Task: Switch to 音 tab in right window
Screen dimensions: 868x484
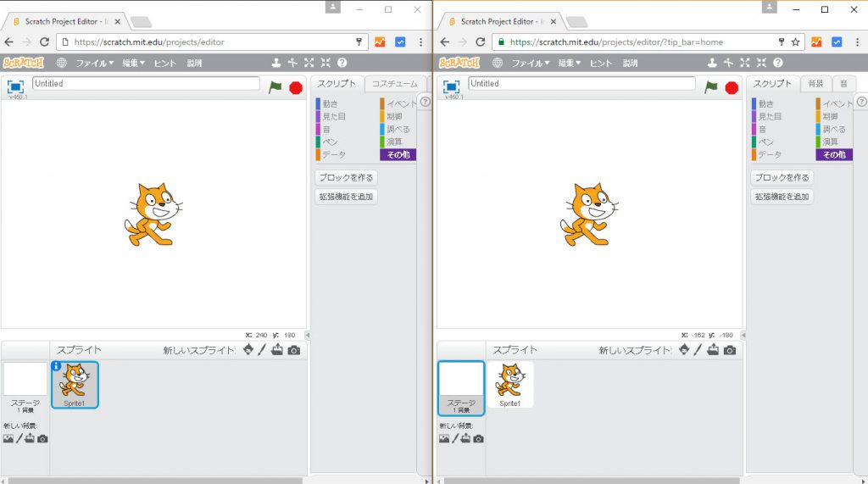Action: pos(843,84)
